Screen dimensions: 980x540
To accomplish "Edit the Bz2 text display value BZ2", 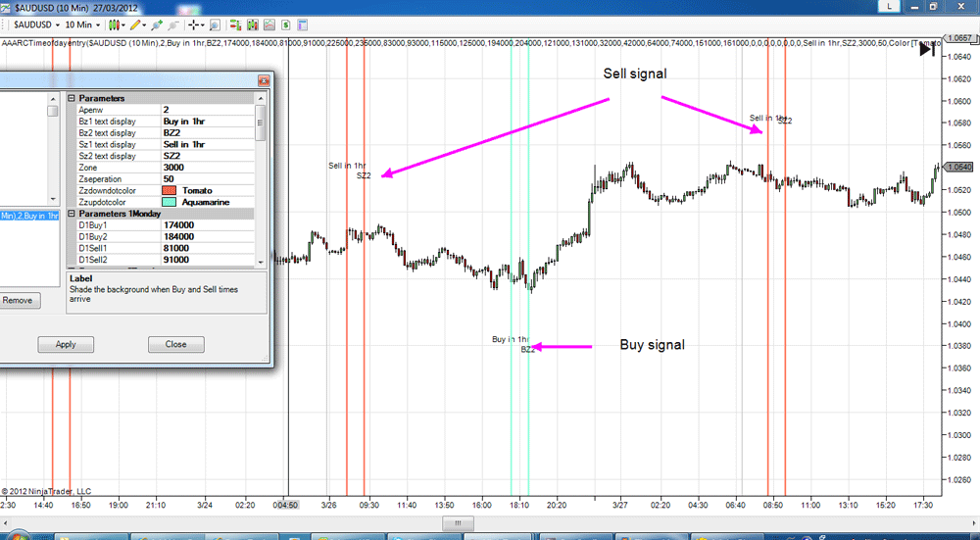I will 208,132.
